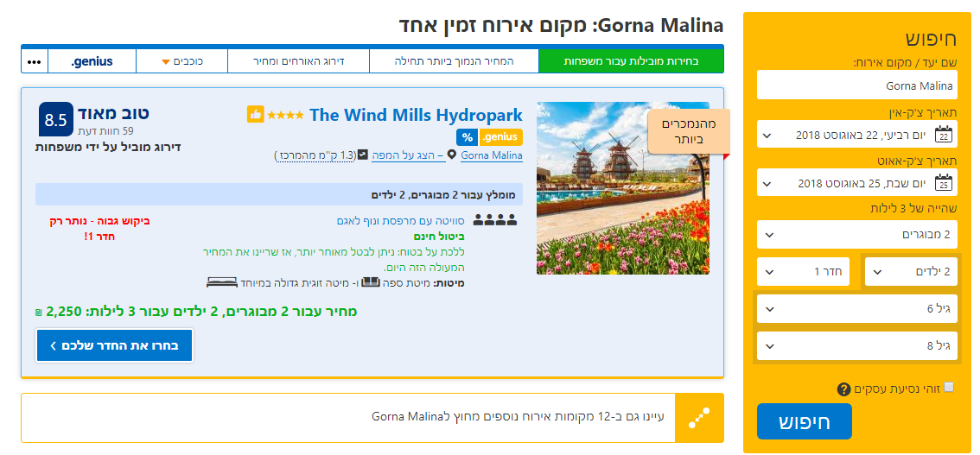Click the small map icon before הצג על המפה
Image resolution: width=980 pixels, height=455 pixels.
point(362,155)
